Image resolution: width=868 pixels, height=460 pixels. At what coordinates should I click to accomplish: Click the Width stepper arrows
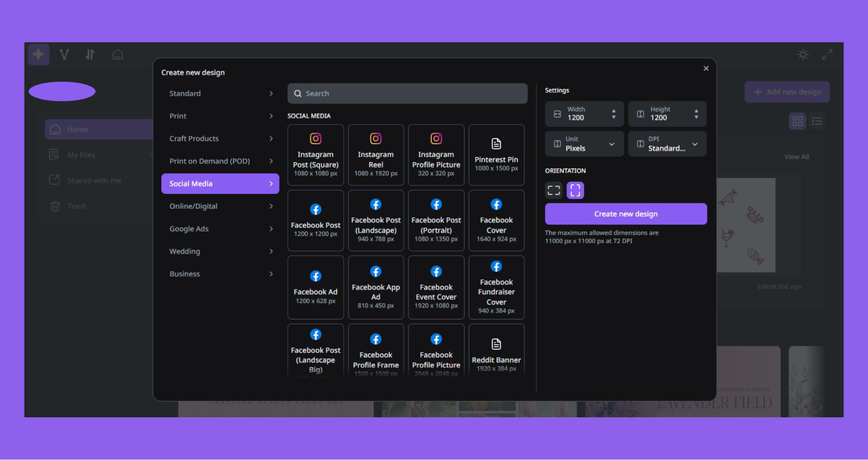point(614,114)
